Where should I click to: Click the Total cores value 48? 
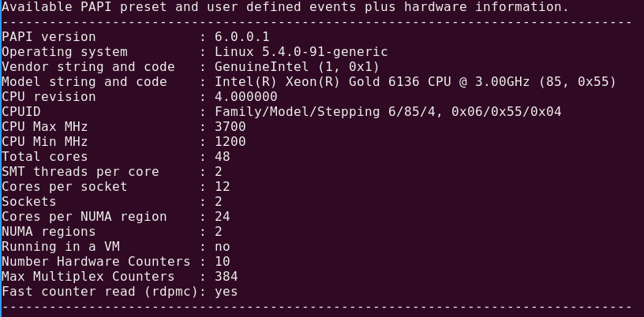[223, 157]
